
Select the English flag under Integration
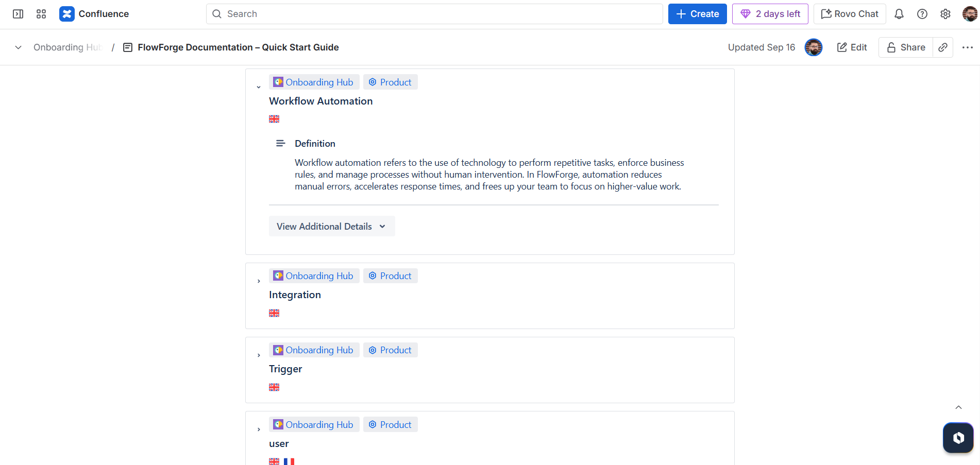point(274,313)
